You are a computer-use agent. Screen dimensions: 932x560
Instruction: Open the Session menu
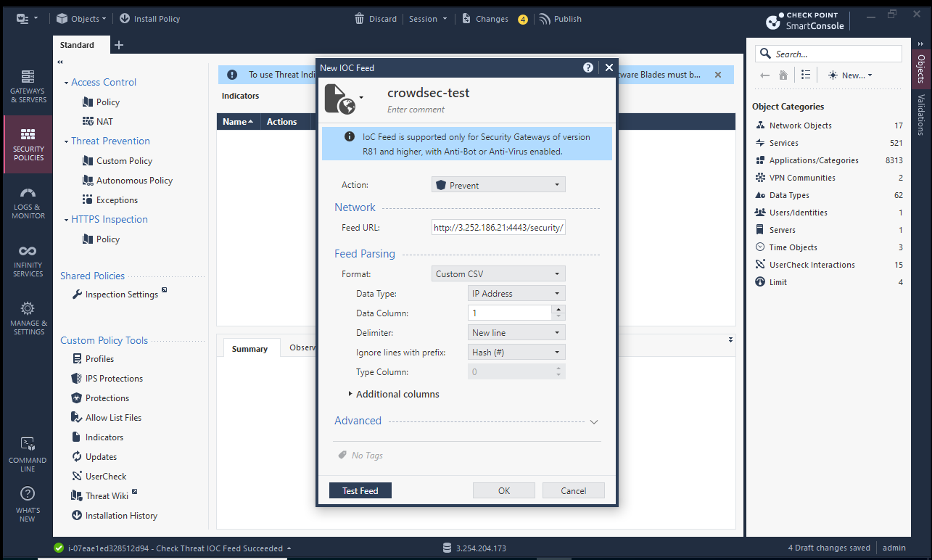click(x=428, y=19)
